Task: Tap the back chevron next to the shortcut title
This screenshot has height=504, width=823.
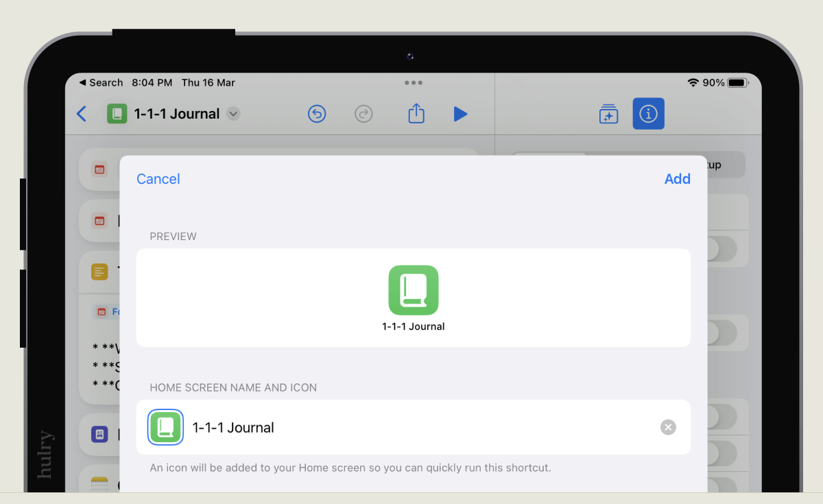Action: (x=81, y=114)
